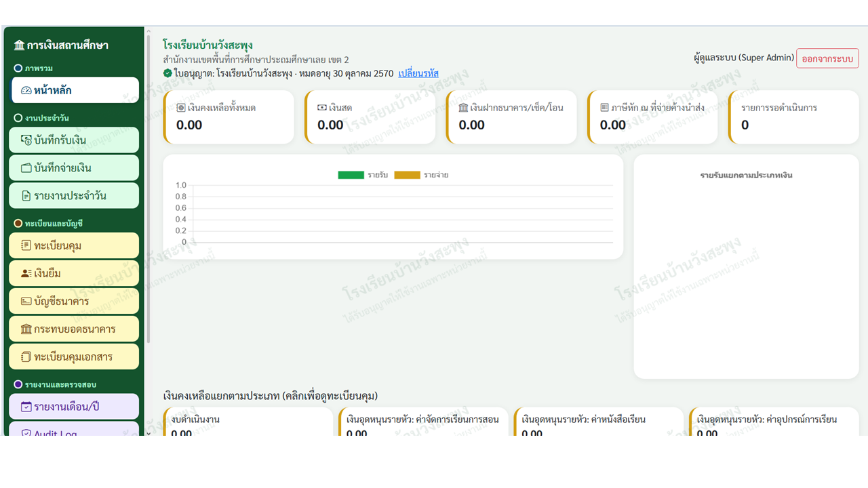Viewport: 868px width, 488px height.
Task: Open the หน้าหลัก menu item
Action: click(75, 90)
